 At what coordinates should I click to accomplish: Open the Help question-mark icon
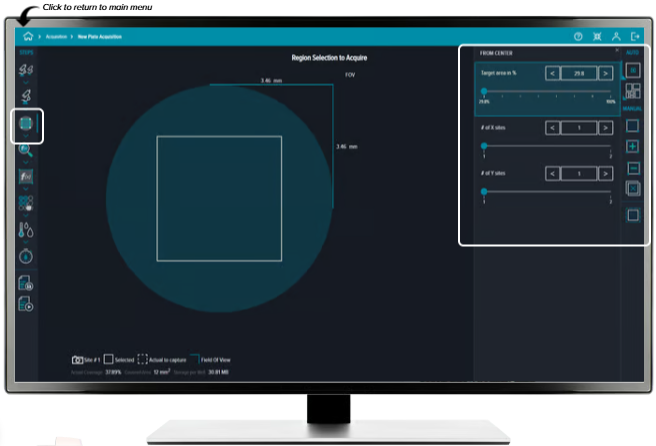tap(578, 37)
